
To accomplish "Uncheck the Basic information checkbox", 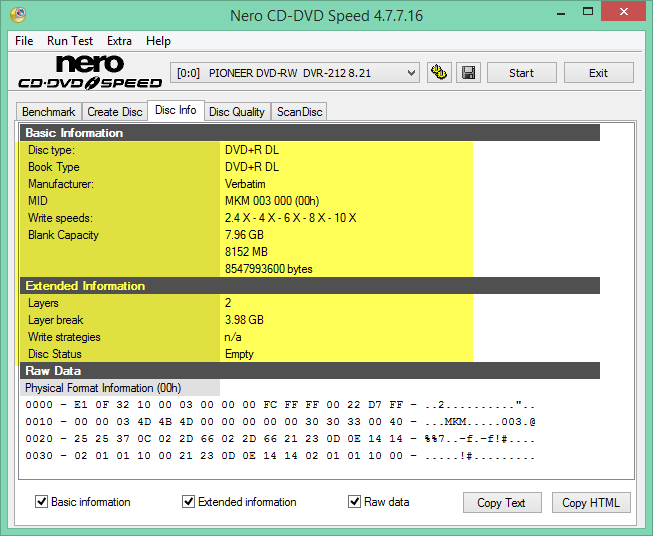I will [x=41, y=501].
